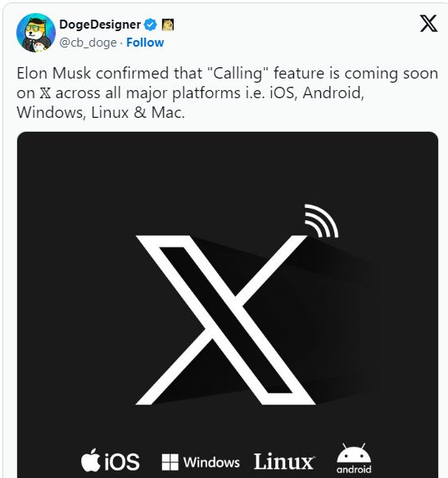Click the "iOS" label in image
Screen dimensions: 448x478
(x=122, y=462)
